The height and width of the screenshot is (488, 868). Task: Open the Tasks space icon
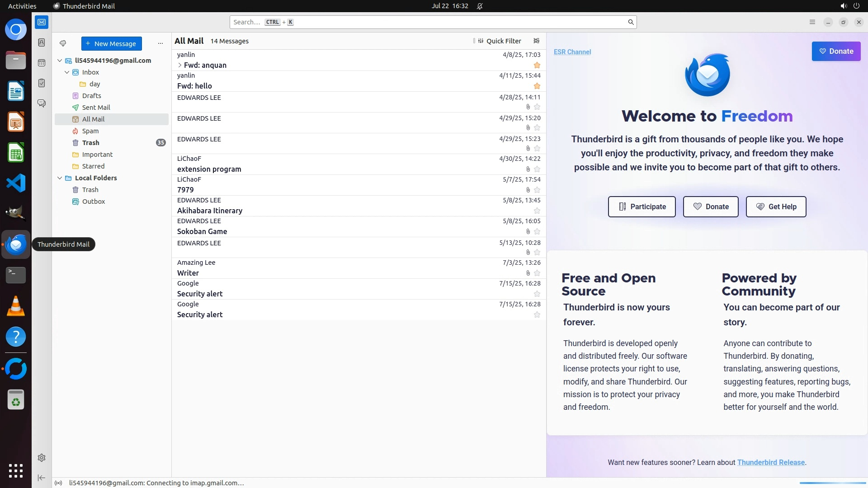coord(42,83)
